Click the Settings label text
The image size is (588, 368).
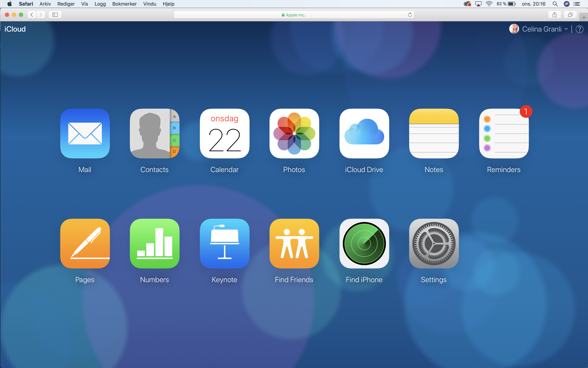click(x=434, y=280)
